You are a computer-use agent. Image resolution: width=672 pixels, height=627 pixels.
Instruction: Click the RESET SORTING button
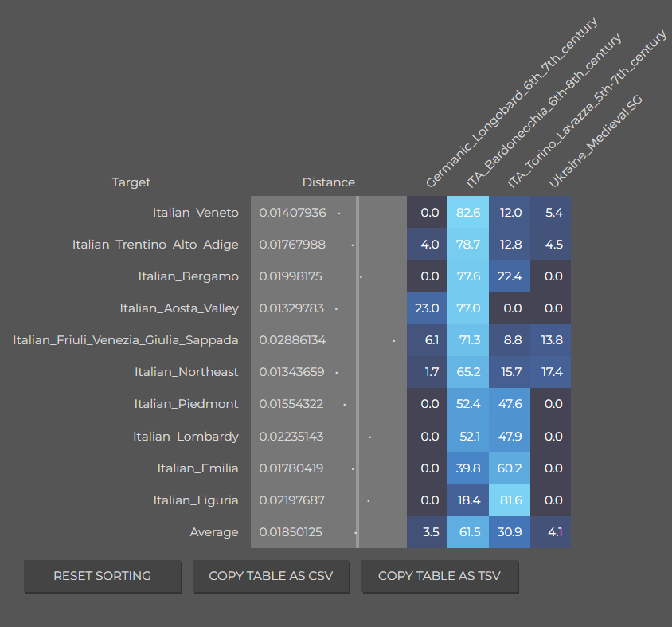103,576
